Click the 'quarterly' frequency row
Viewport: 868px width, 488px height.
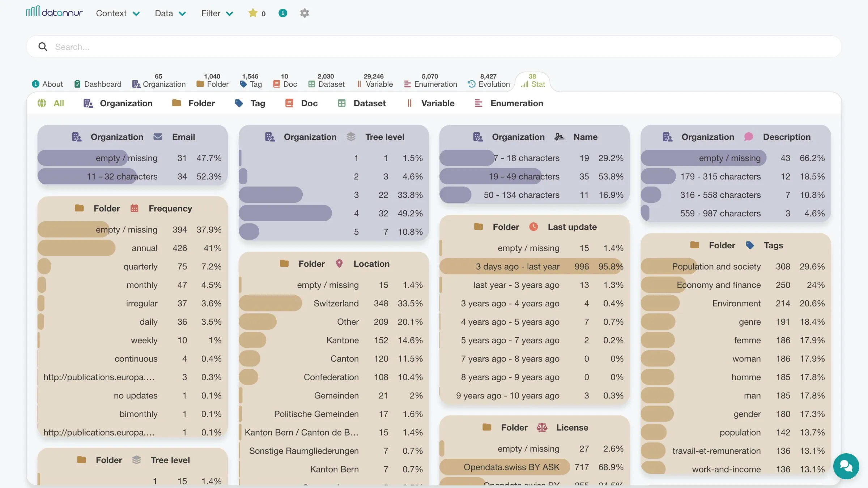132,267
